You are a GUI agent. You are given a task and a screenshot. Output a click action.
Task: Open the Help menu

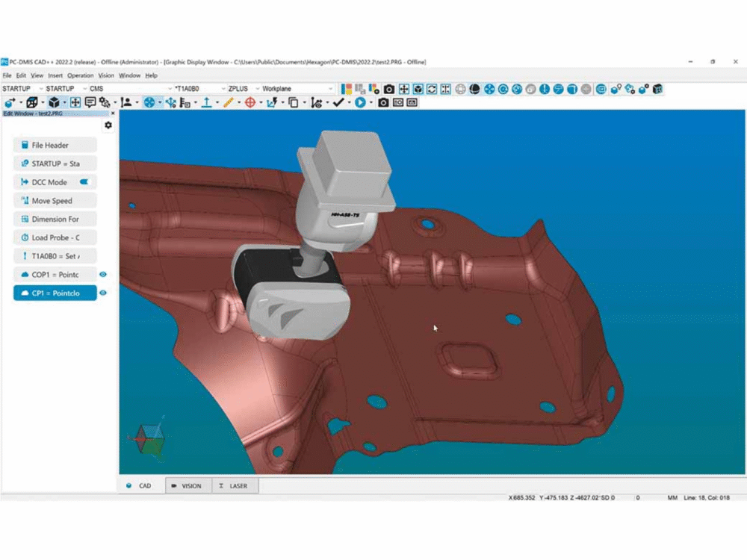152,75
